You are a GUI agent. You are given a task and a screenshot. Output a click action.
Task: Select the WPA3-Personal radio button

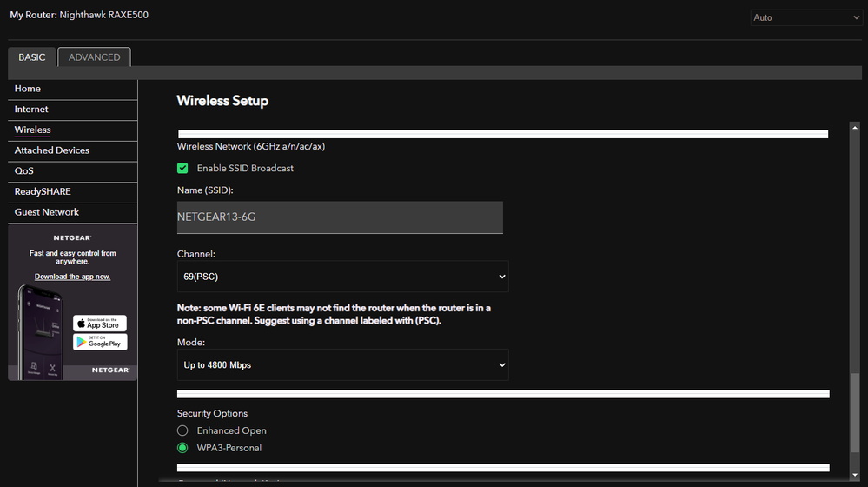tap(182, 448)
